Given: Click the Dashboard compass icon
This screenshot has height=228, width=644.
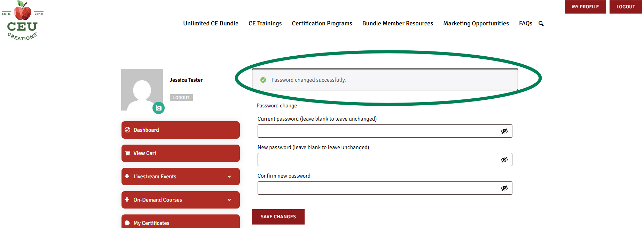Looking at the screenshot, I should (127, 130).
